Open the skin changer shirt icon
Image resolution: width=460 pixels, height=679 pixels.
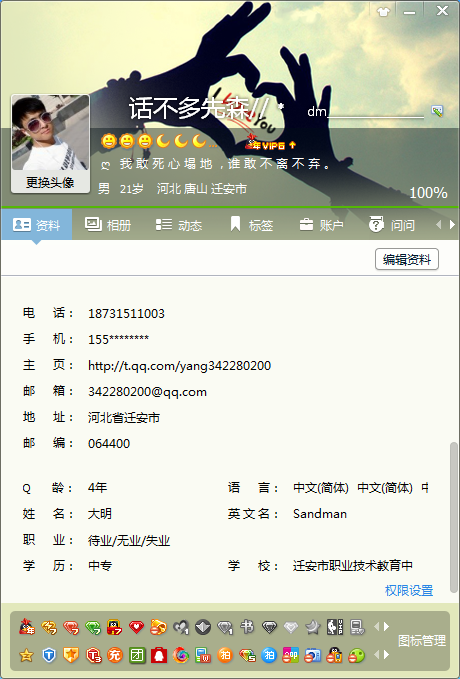click(x=383, y=12)
